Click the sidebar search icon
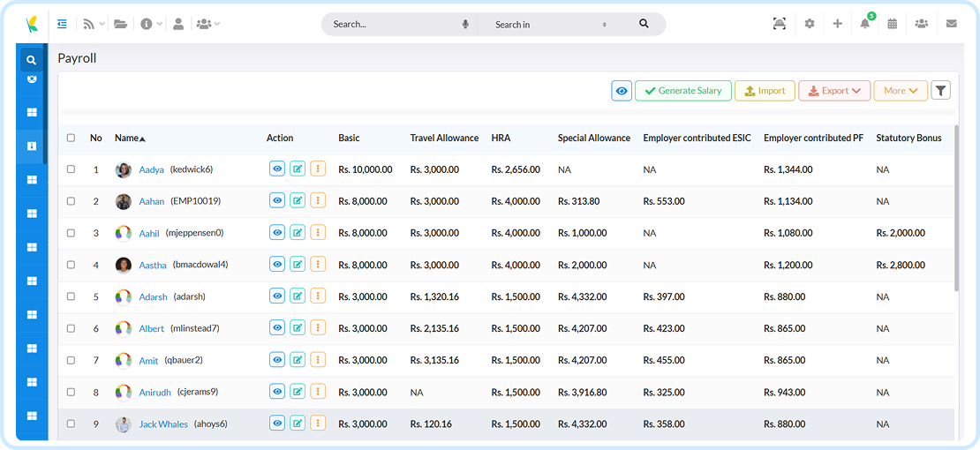The height and width of the screenshot is (450, 980). pyautogui.click(x=32, y=61)
